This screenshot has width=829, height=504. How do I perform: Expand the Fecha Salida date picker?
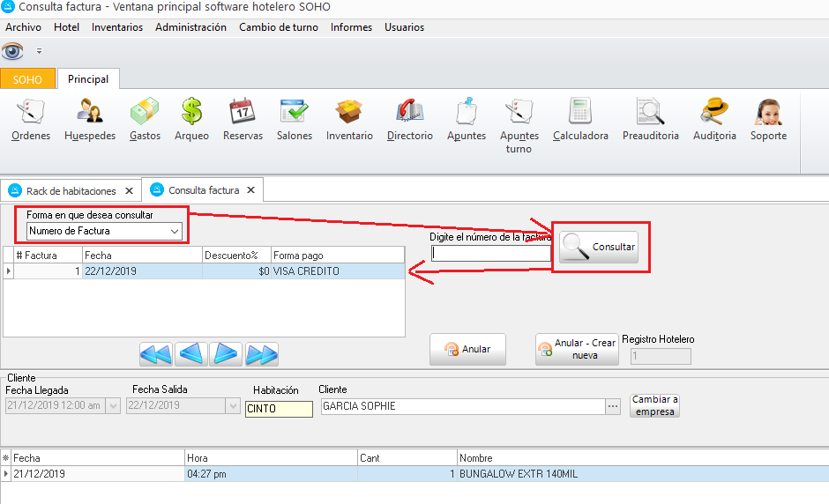233,406
